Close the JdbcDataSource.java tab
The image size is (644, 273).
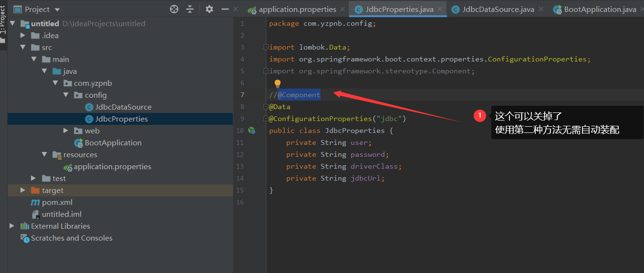pos(540,9)
